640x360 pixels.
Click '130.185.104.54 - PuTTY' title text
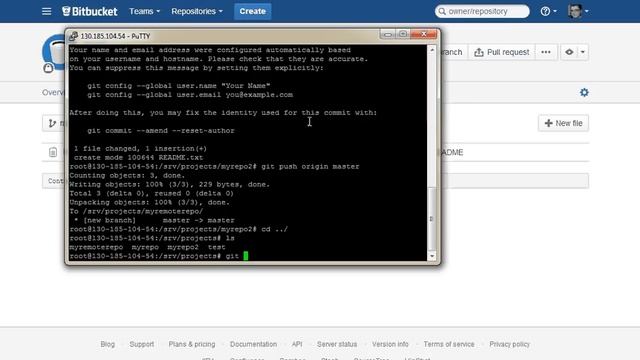click(x=115, y=36)
